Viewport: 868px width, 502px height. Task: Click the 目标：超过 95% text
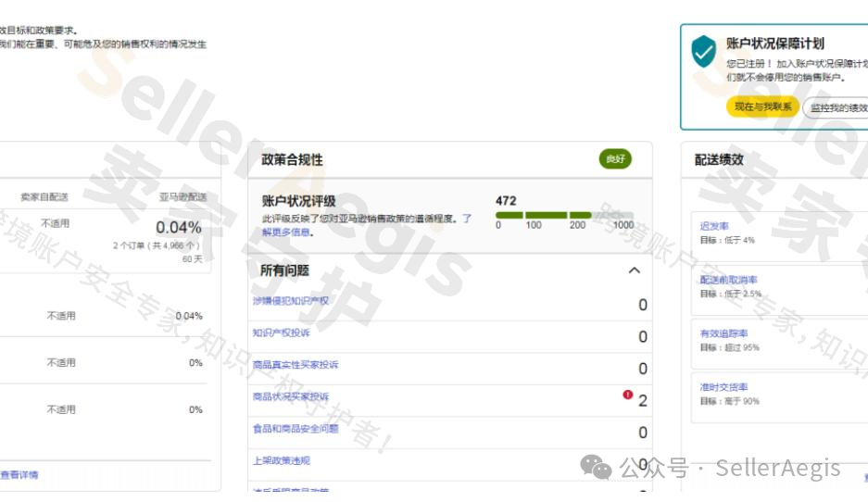pyautogui.click(x=730, y=347)
